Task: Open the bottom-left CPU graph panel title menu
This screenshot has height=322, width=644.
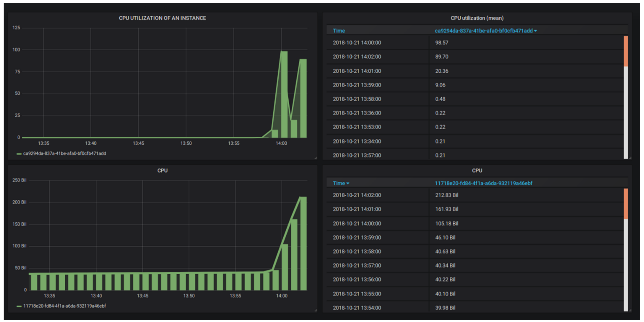Action: [162, 171]
